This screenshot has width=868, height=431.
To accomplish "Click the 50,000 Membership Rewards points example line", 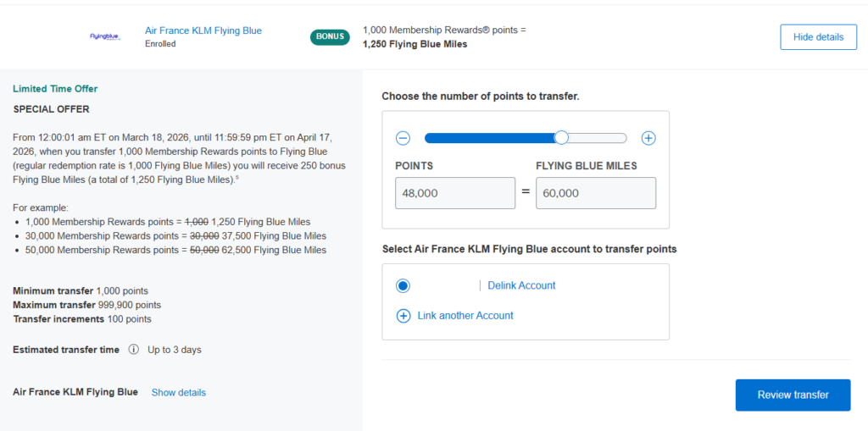I will coord(175,250).
